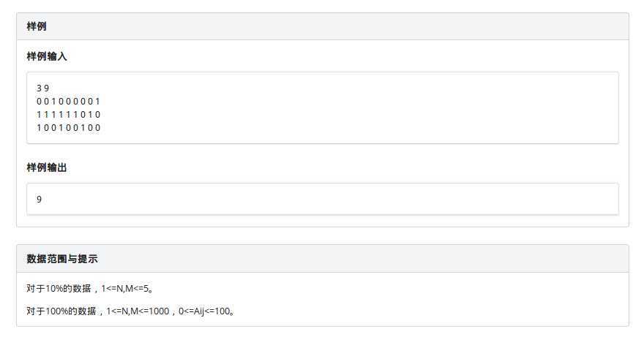Screen dimensions: 644x337
Task: Click the 样例 panel header
Action: point(323,26)
